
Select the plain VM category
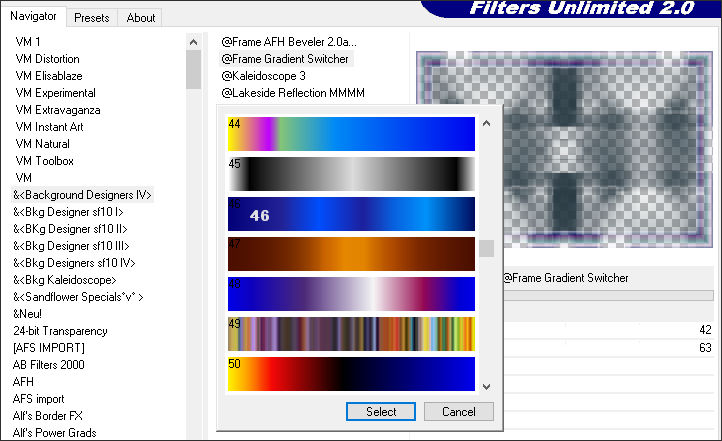[x=23, y=178]
